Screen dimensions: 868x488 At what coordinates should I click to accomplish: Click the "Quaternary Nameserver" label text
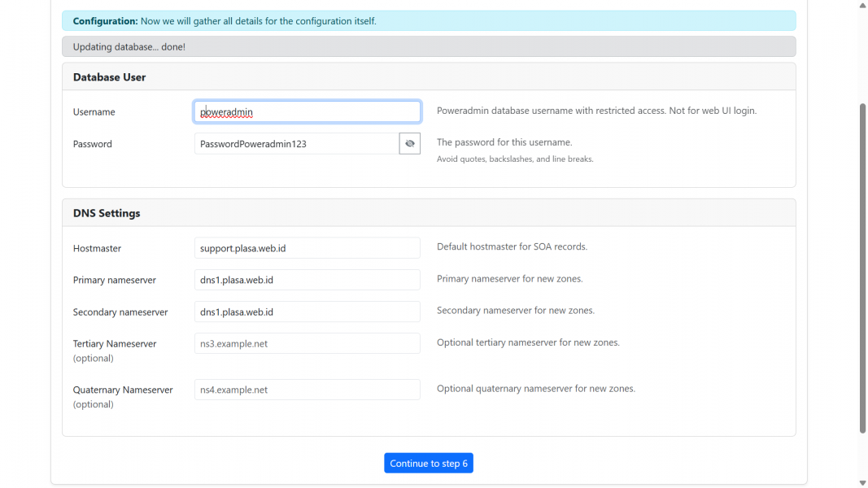click(x=123, y=390)
